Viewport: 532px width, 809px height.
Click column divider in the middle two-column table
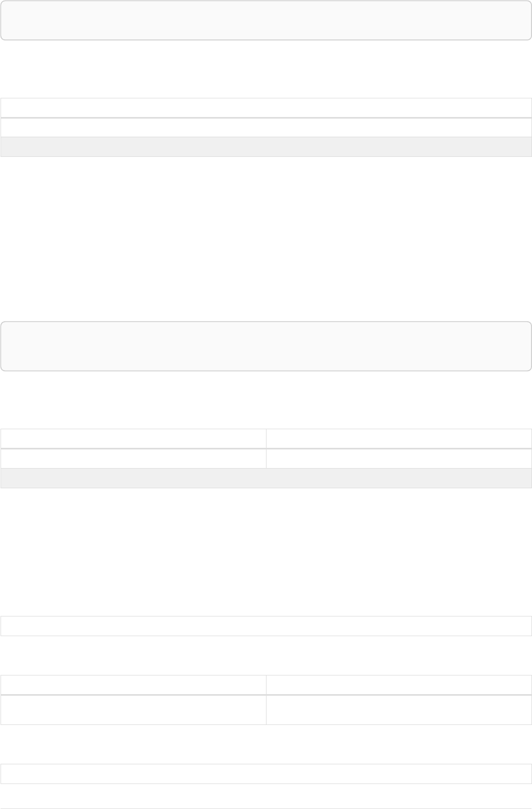[266, 448]
